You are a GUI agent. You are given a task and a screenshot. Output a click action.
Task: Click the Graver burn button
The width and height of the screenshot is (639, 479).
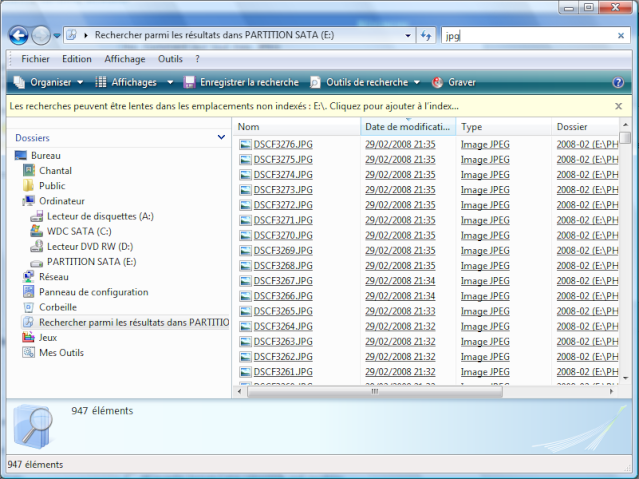pyautogui.click(x=454, y=82)
